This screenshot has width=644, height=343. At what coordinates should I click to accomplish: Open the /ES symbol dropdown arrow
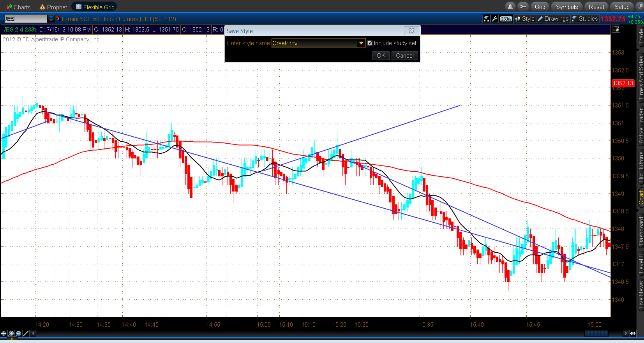[51, 19]
